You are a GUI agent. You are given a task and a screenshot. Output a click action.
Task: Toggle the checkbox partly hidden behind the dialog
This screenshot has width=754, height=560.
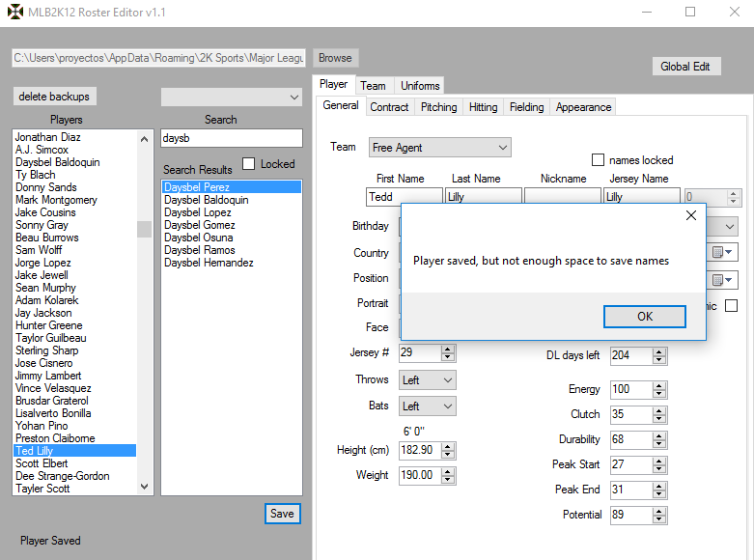pyautogui.click(x=731, y=305)
